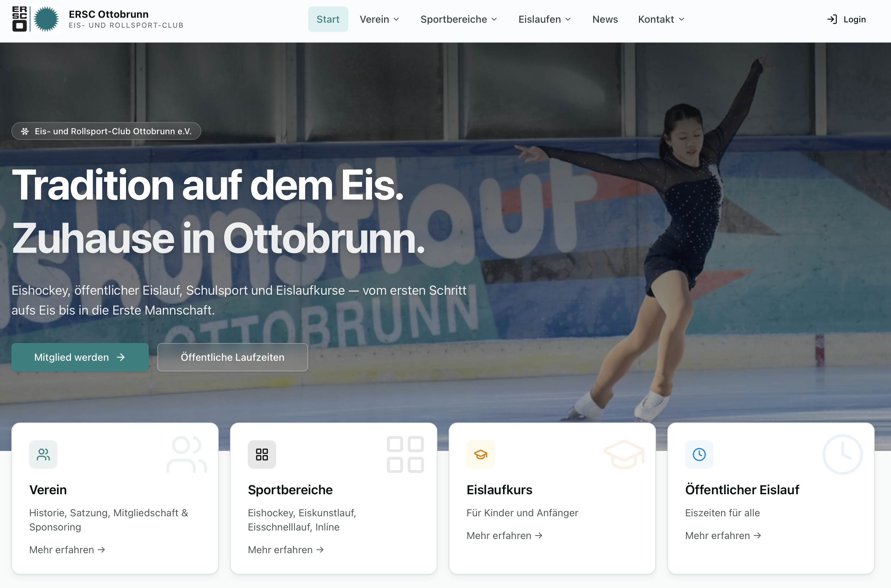Click the 'Zuhause in Ottobrunn.' headline

point(218,239)
